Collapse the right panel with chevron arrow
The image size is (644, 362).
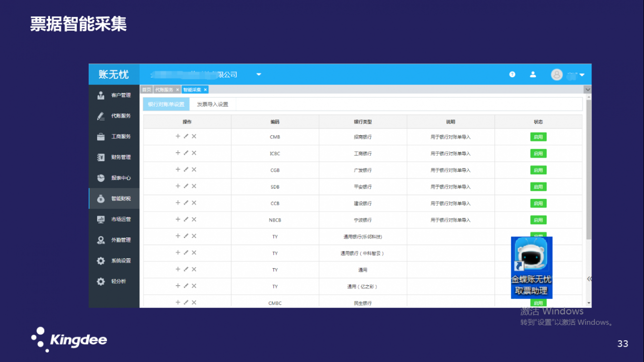coord(589,279)
